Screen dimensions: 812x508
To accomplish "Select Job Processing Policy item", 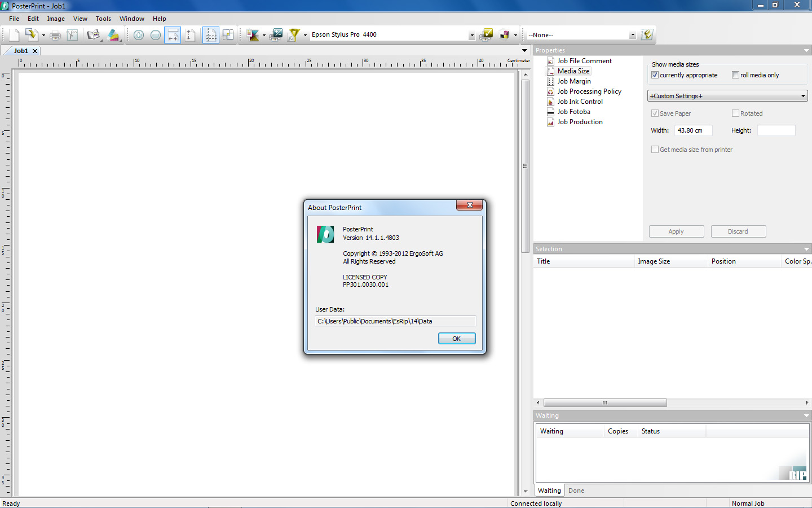I will click(589, 91).
